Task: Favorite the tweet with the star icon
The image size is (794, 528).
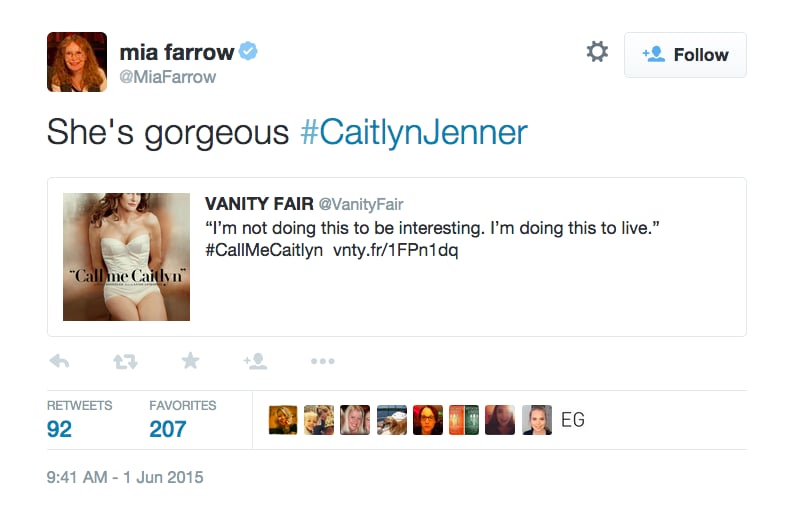Action: click(190, 361)
